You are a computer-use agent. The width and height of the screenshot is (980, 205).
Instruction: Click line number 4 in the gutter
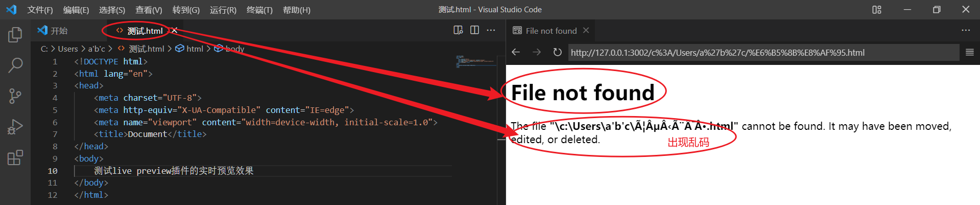[55, 98]
